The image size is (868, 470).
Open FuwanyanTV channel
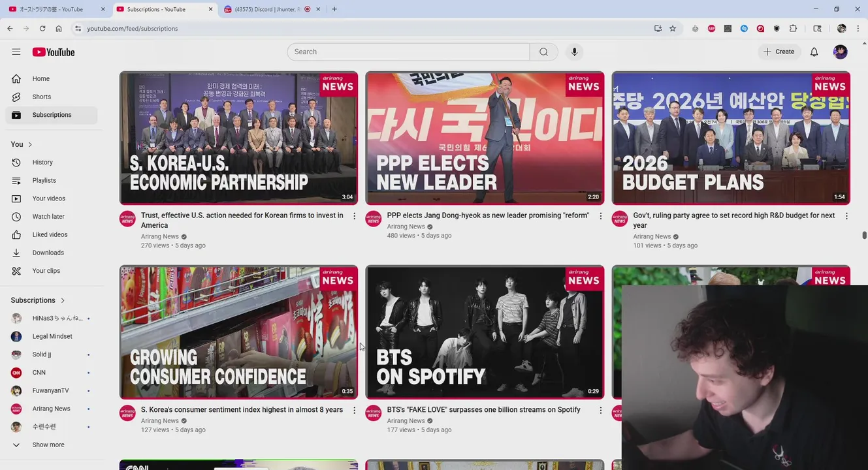pyautogui.click(x=52, y=390)
